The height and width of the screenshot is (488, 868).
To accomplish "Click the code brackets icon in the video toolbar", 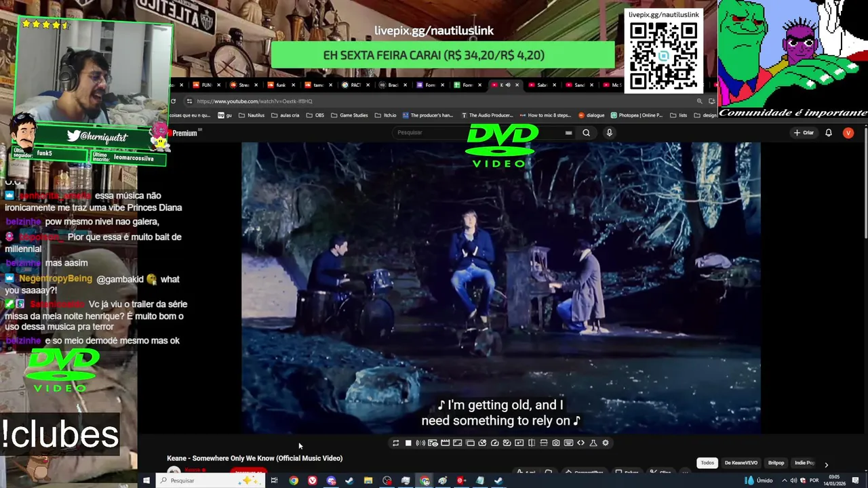I will pyautogui.click(x=580, y=443).
